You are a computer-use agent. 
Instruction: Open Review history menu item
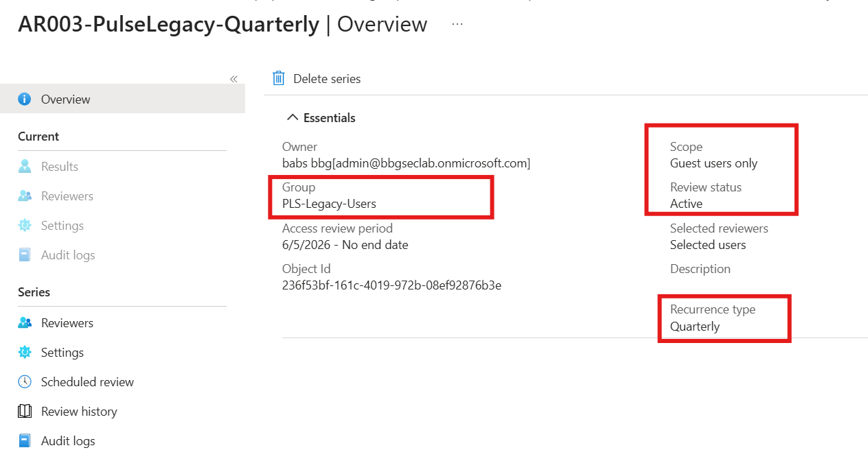click(x=79, y=412)
